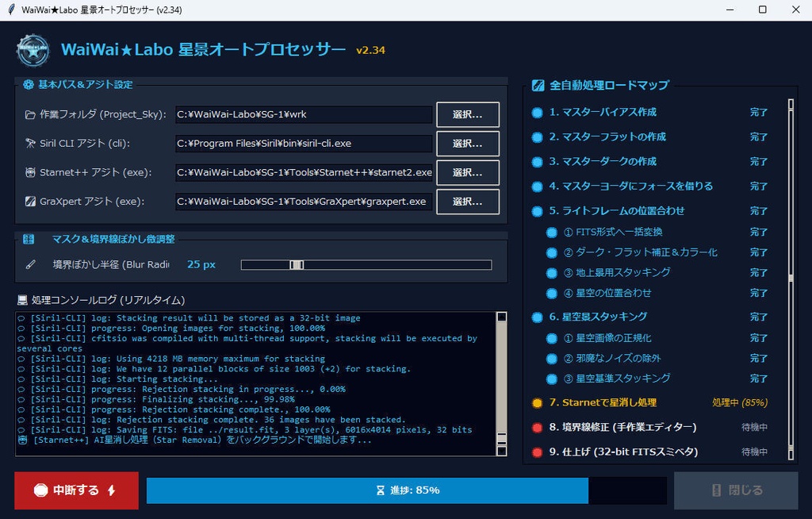
Task: Click the telescope icon beside Siril CLI
Action: [x=30, y=143]
